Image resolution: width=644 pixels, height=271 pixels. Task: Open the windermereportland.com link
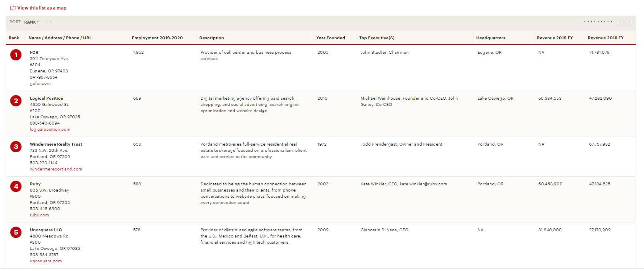tap(56, 169)
